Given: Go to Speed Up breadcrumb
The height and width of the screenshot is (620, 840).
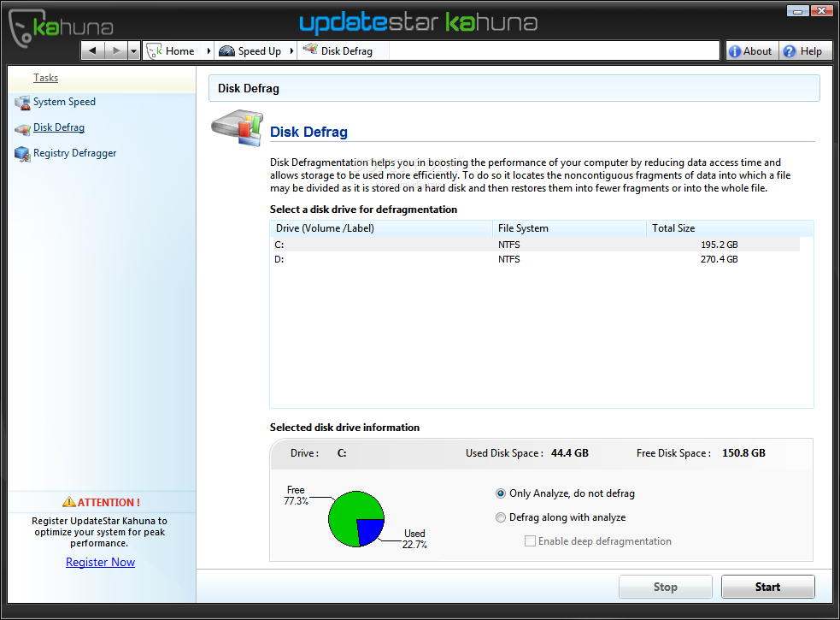Looking at the screenshot, I should [x=259, y=51].
